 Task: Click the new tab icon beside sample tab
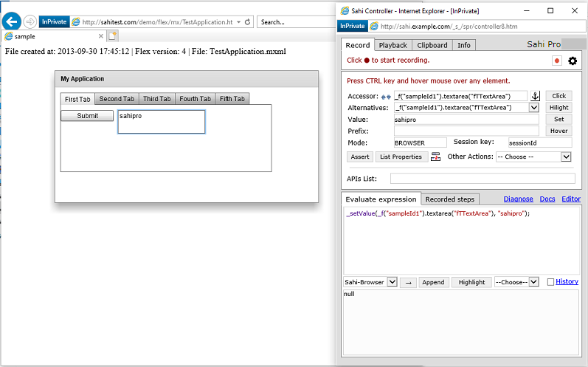tap(112, 36)
